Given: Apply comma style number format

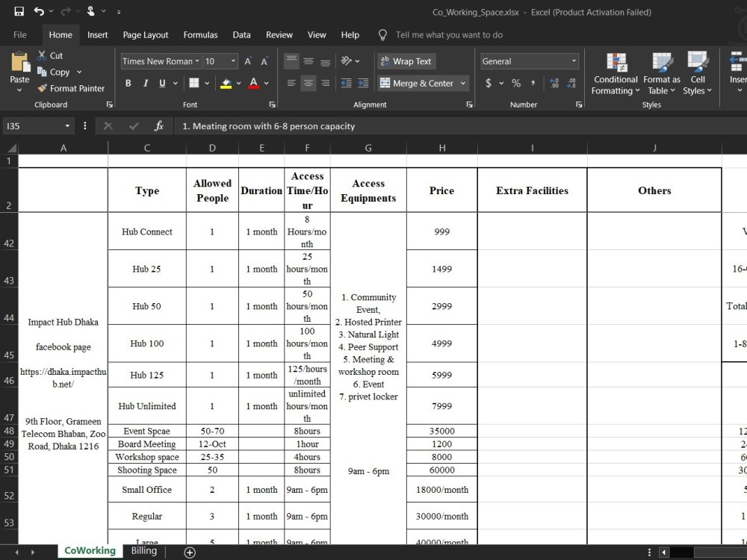Looking at the screenshot, I should pos(533,83).
